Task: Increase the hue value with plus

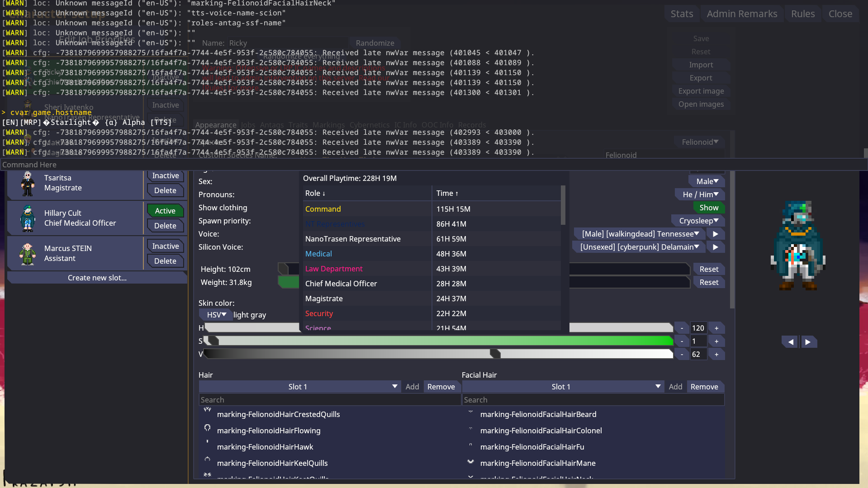Action: [716, 328]
